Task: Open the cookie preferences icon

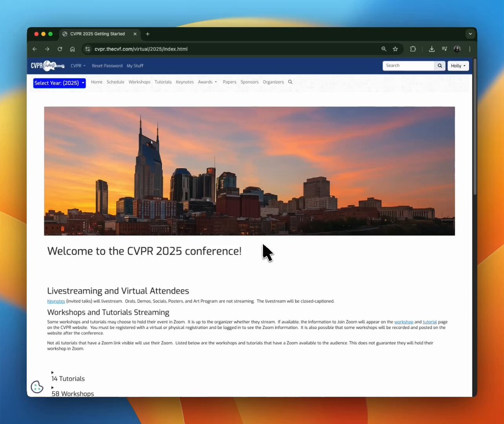Action: [37, 387]
